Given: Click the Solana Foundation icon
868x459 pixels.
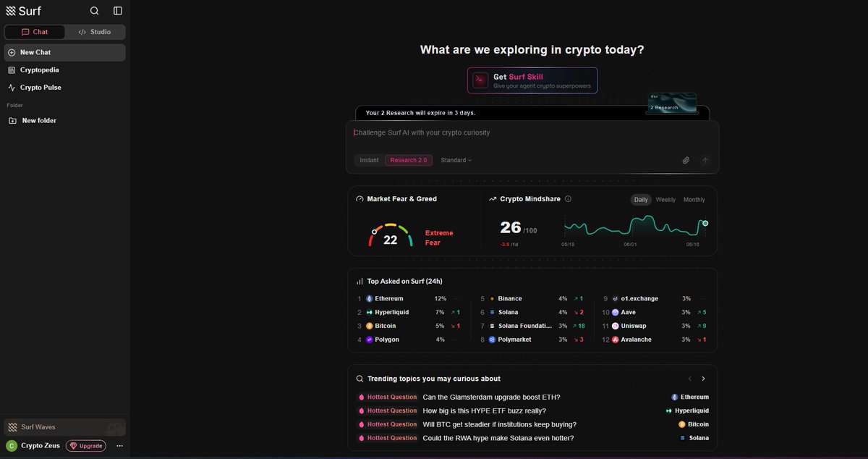Looking at the screenshot, I should point(492,327).
